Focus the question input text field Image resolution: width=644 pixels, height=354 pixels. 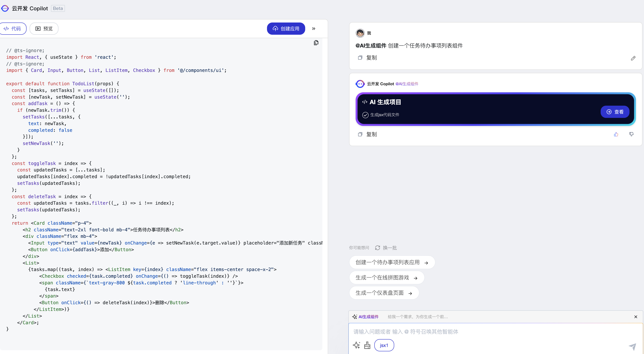475,331
